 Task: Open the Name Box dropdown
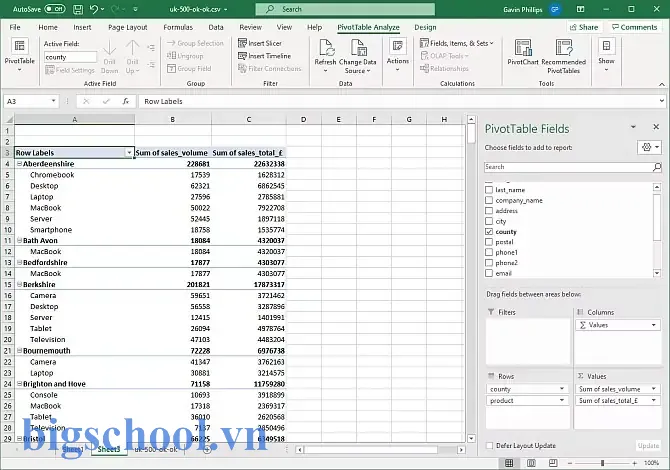pos(53,101)
